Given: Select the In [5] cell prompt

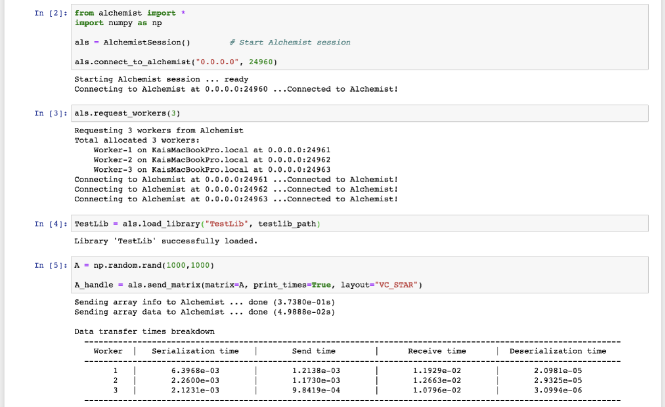Looking at the screenshot, I should [50, 267].
